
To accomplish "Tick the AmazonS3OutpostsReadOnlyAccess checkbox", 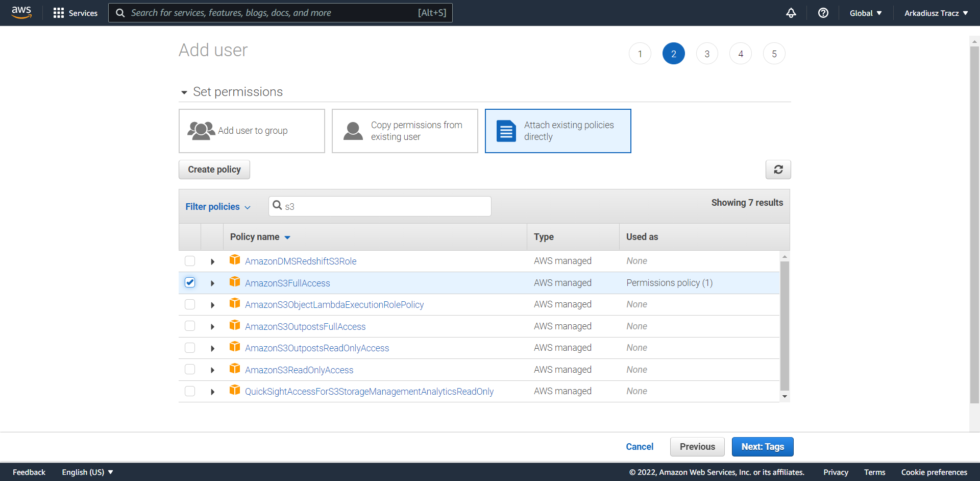I will pos(190,348).
